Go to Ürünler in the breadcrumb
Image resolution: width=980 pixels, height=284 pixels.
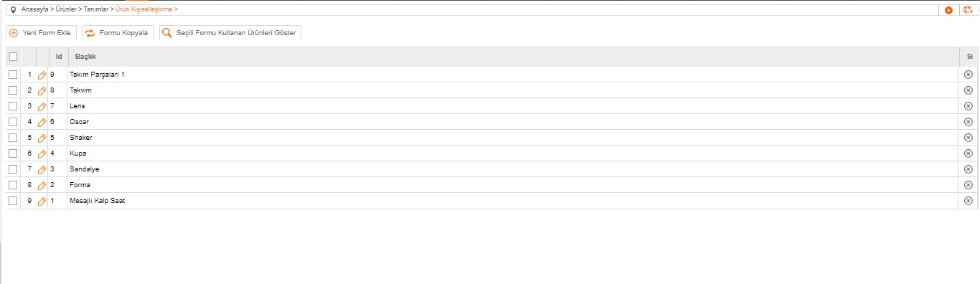pos(67,9)
